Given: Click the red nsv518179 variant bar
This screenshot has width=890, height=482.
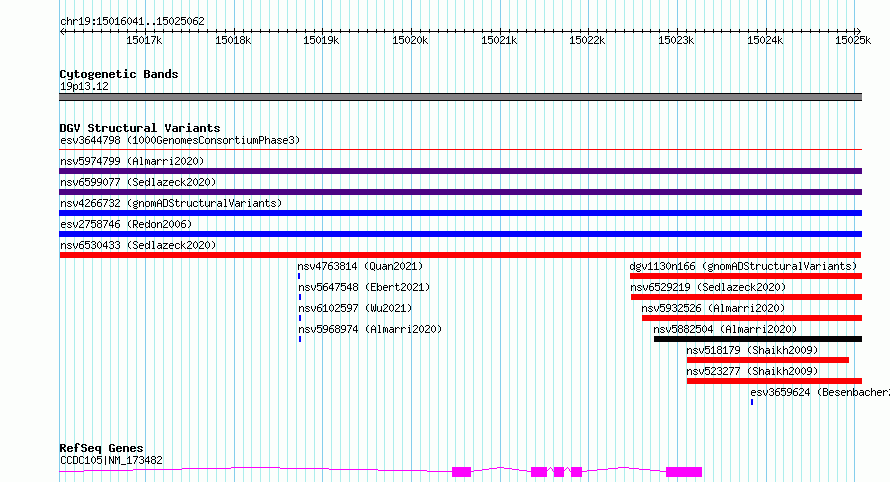Looking at the screenshot, I should pos(767,360).
